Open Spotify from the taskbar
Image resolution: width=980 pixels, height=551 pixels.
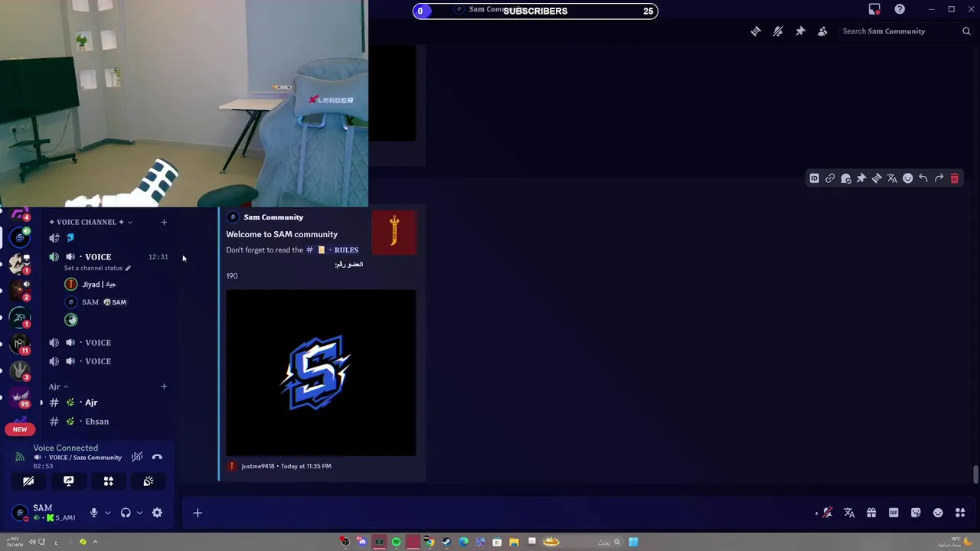tap(396, 542)
